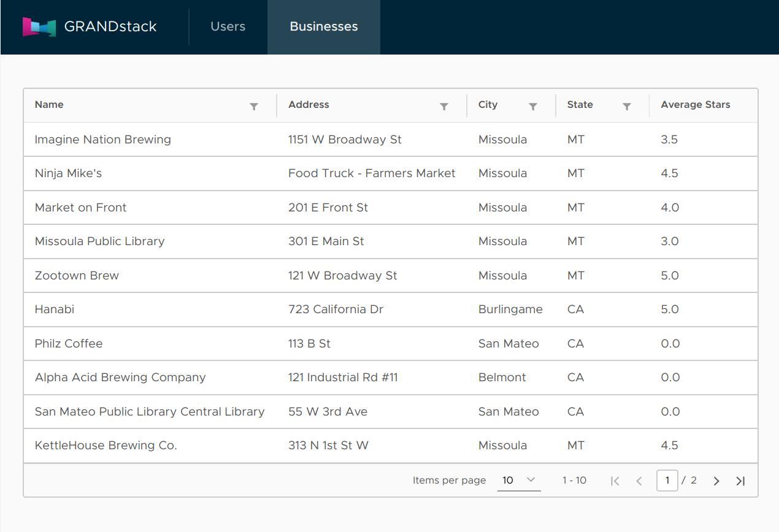779x532 pixels.
Task: Go to the previous page
Action: pyautogui.click(x=639, y=481)
